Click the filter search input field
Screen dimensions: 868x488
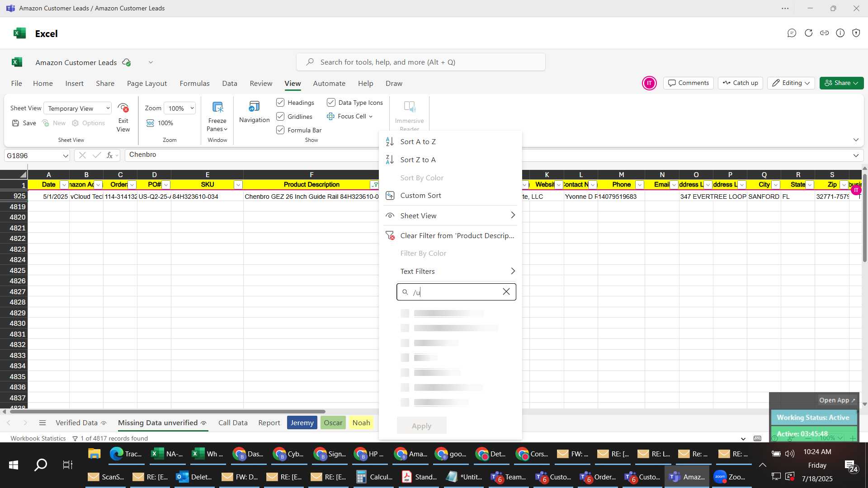[456, 292]
